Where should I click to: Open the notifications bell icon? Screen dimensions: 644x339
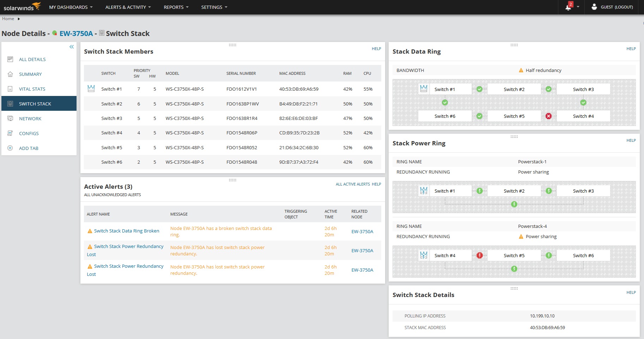point(569,7)
